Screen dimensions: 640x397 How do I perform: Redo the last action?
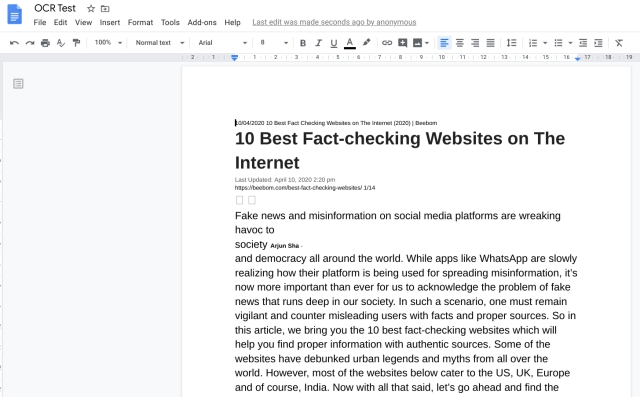[30, 42]
